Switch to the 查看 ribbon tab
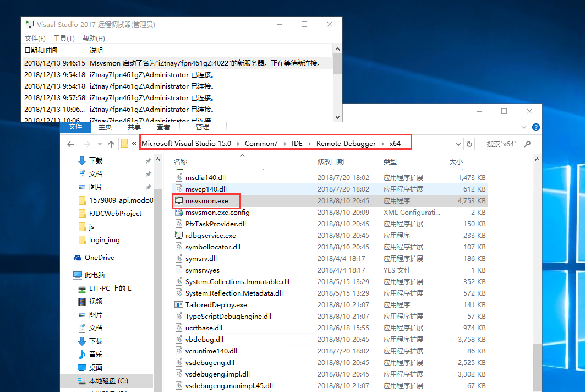585x392 pixels. point(163,127)
